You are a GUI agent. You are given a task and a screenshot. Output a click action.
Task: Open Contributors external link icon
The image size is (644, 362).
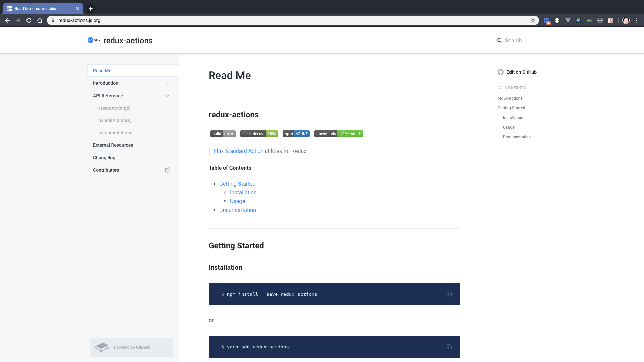coord(167,170)
